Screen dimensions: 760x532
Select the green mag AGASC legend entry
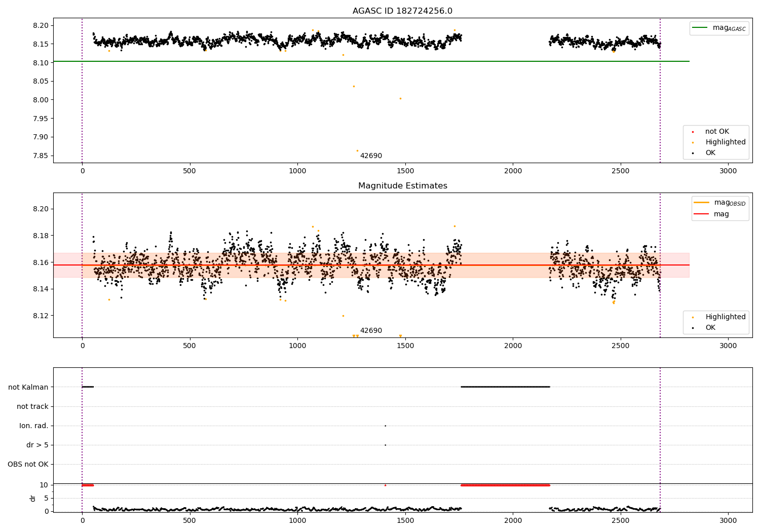pos(719,28)
